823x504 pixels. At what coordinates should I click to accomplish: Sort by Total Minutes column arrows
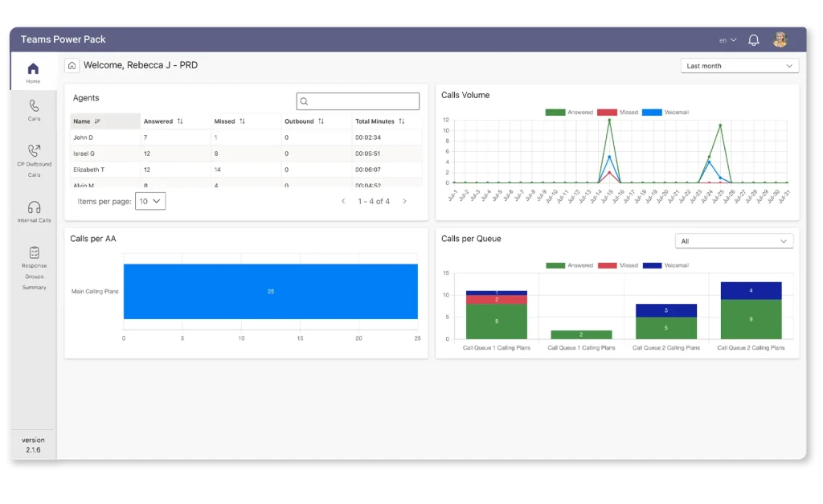tap(402, 121)
